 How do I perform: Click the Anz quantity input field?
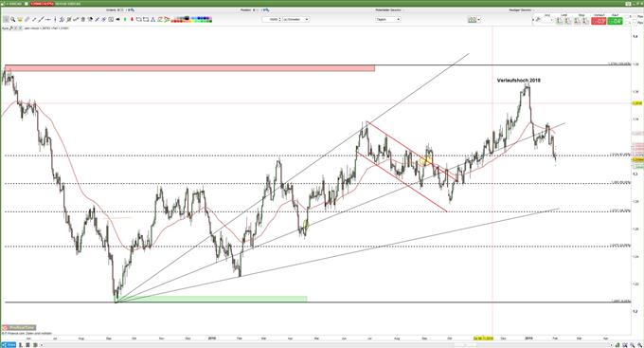tap(546, 20)
